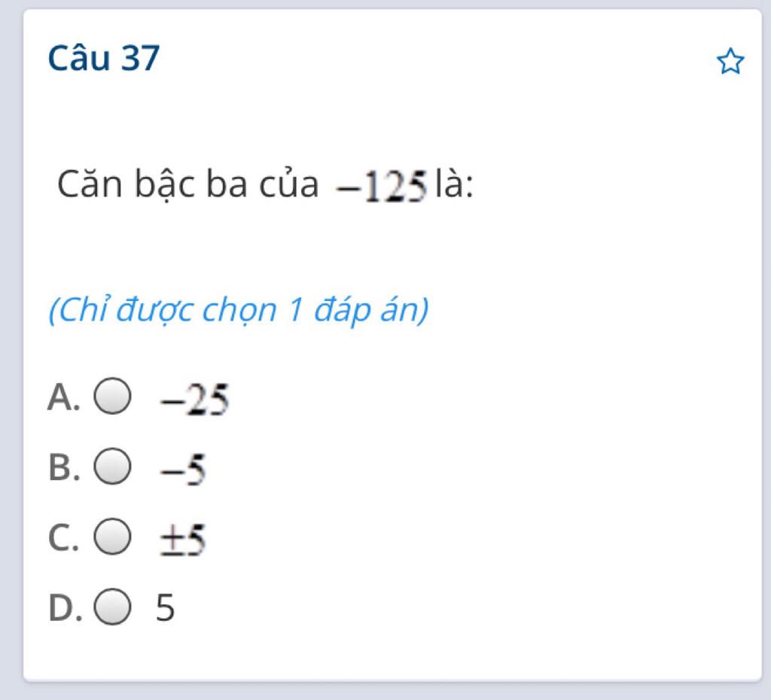Click the number −125 in the question
771x700 pixels.
pos(382,188)
